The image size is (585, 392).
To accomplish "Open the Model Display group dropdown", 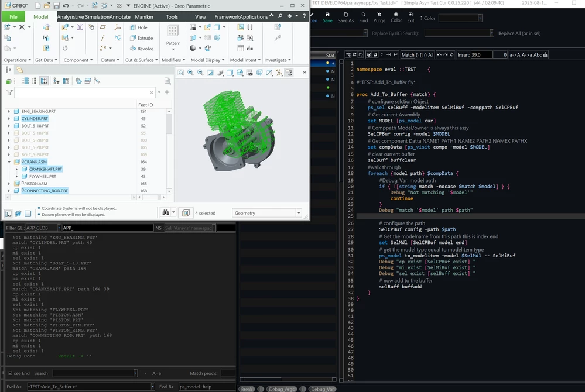I will tap(207, 60).
